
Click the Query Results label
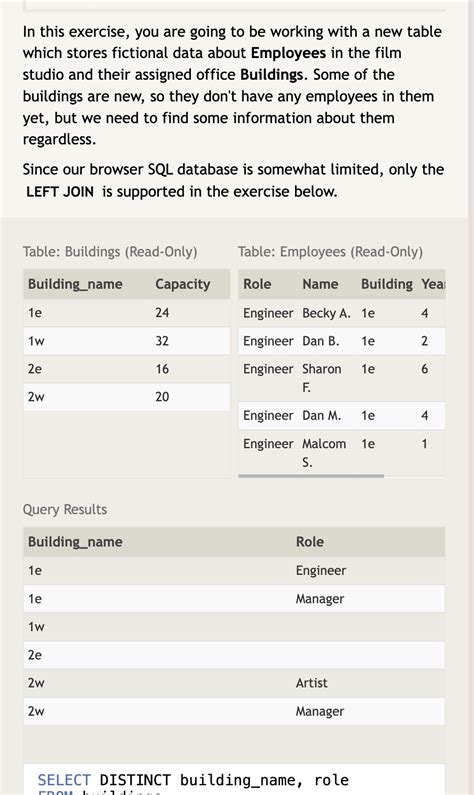[x=65, y=509]
